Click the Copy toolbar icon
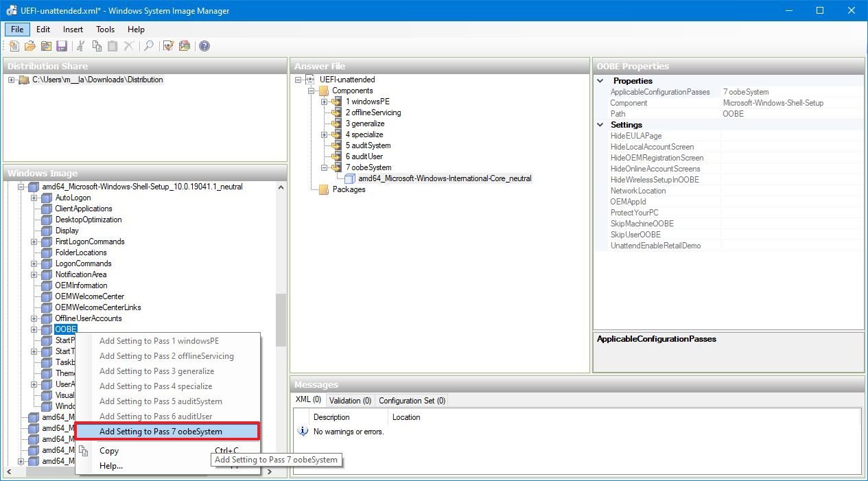 97,46
